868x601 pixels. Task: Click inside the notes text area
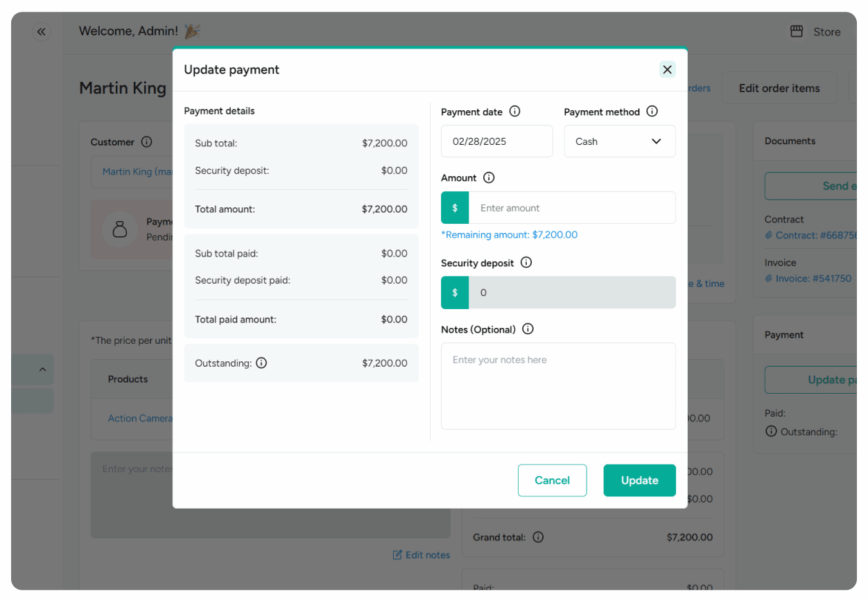coord(558,385)
